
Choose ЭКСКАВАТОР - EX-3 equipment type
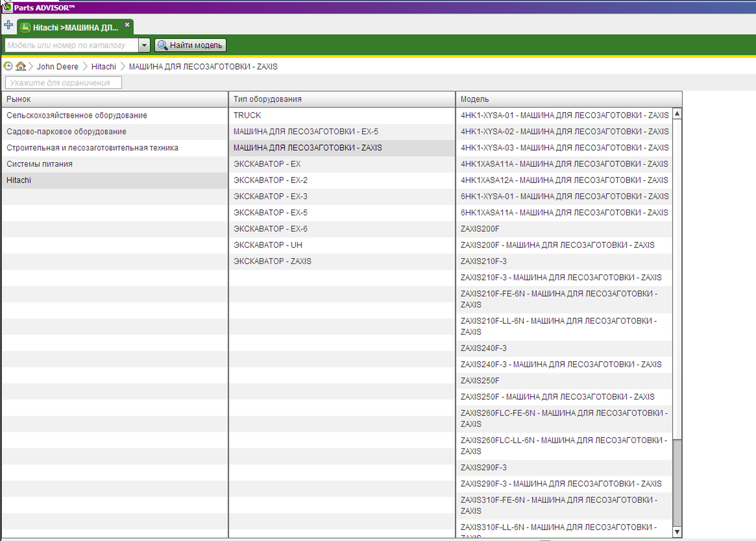270,196
